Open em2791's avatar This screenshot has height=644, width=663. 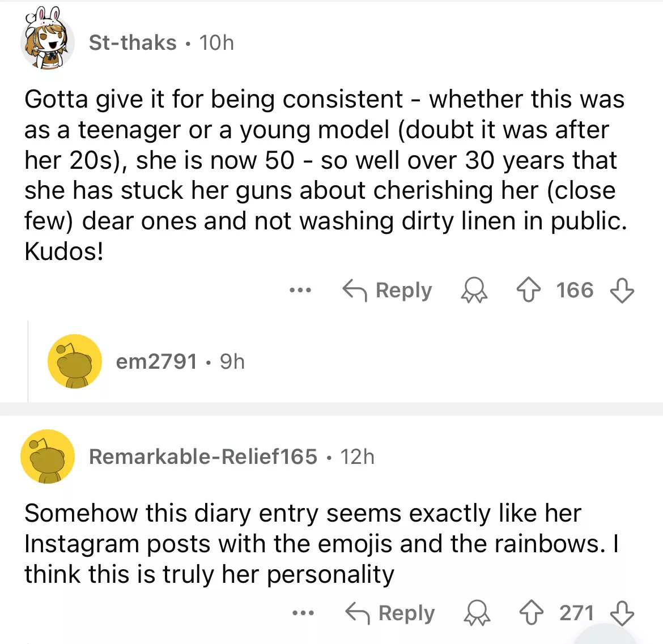click(75, 361)
